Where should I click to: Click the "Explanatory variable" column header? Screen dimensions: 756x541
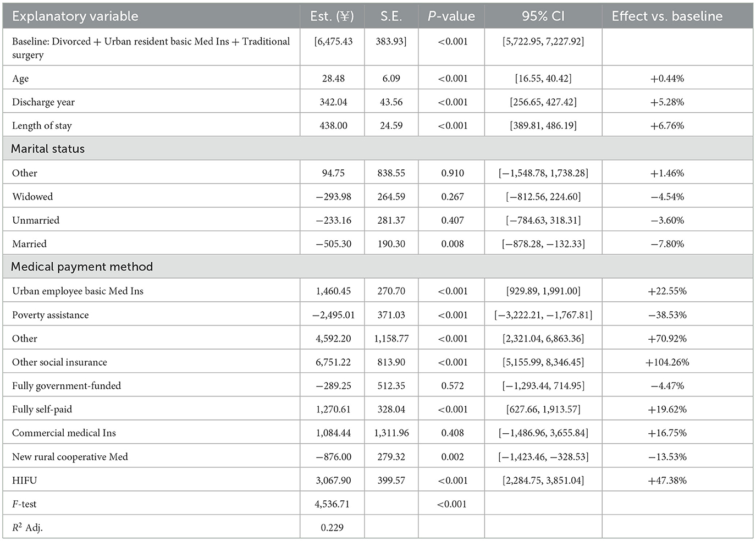[75, 16]
